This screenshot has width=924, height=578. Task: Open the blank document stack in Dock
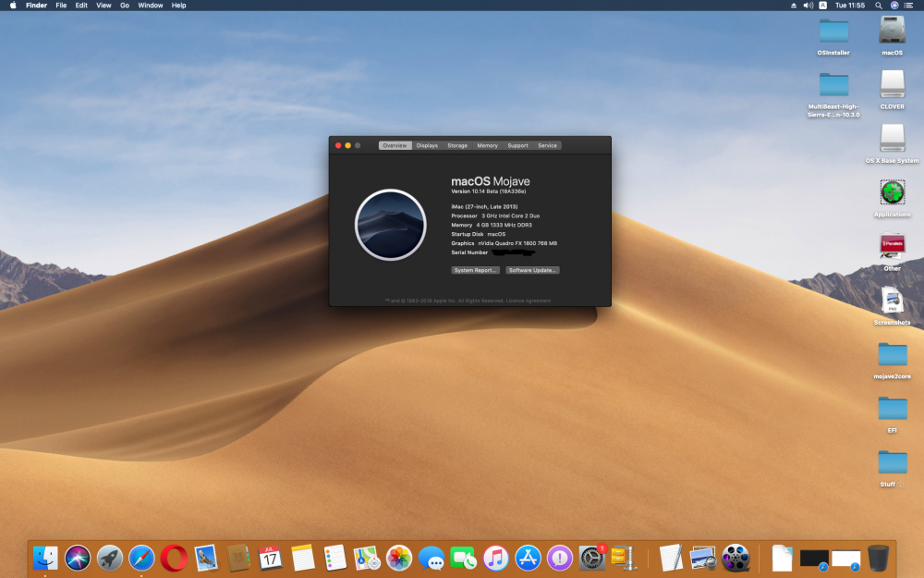tap(782, 558)
